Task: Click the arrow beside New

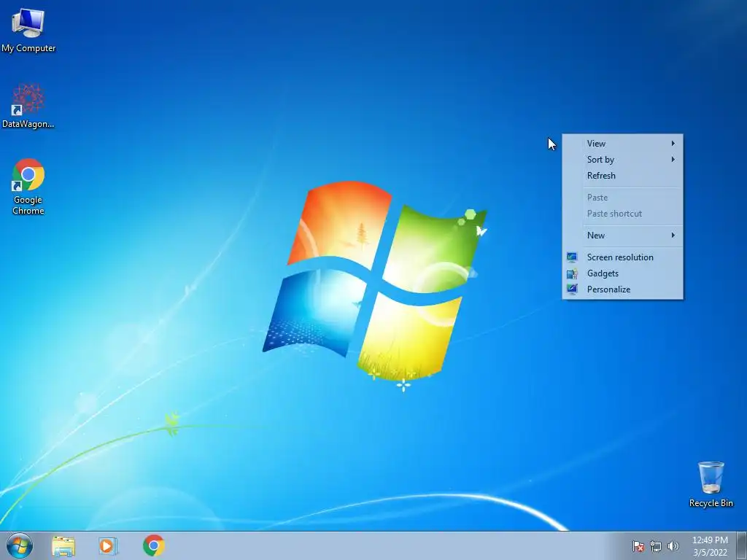Action: click(673, 236)
